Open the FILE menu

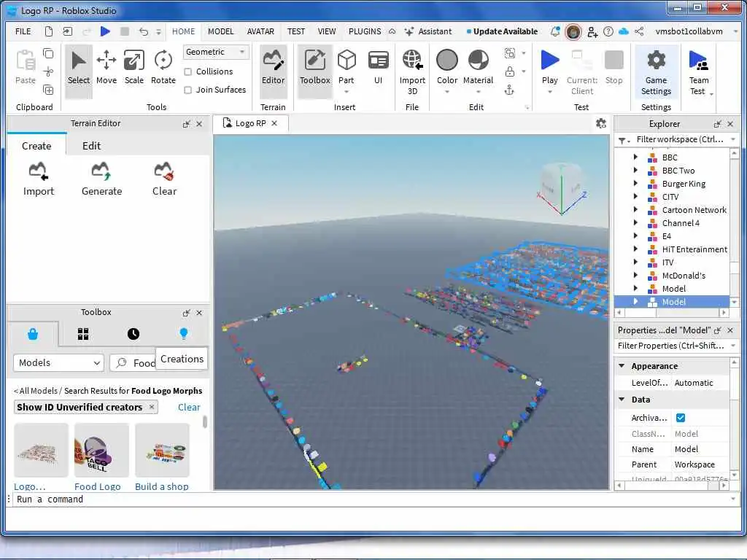(23, 31)
